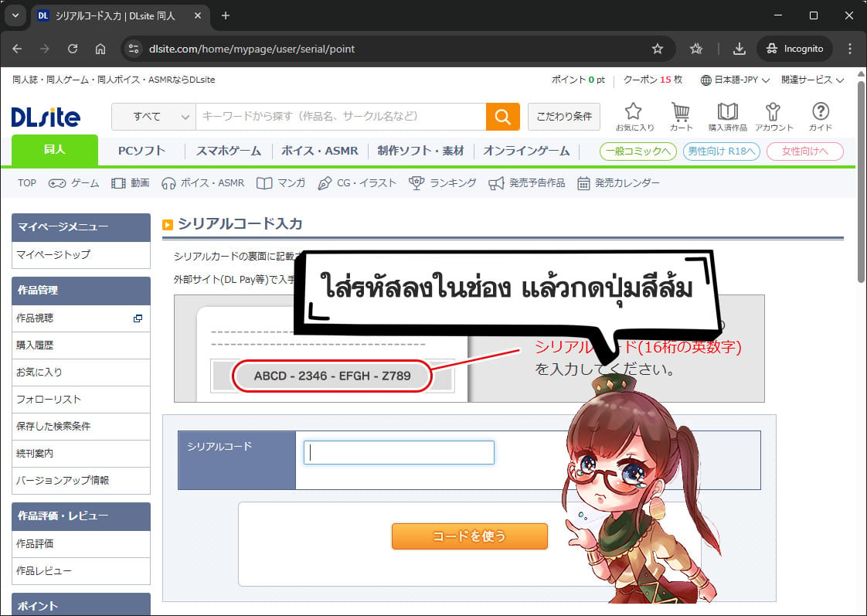Click the こだわり条件 button
Screen dimensions: 867x616
click(564, 117)
